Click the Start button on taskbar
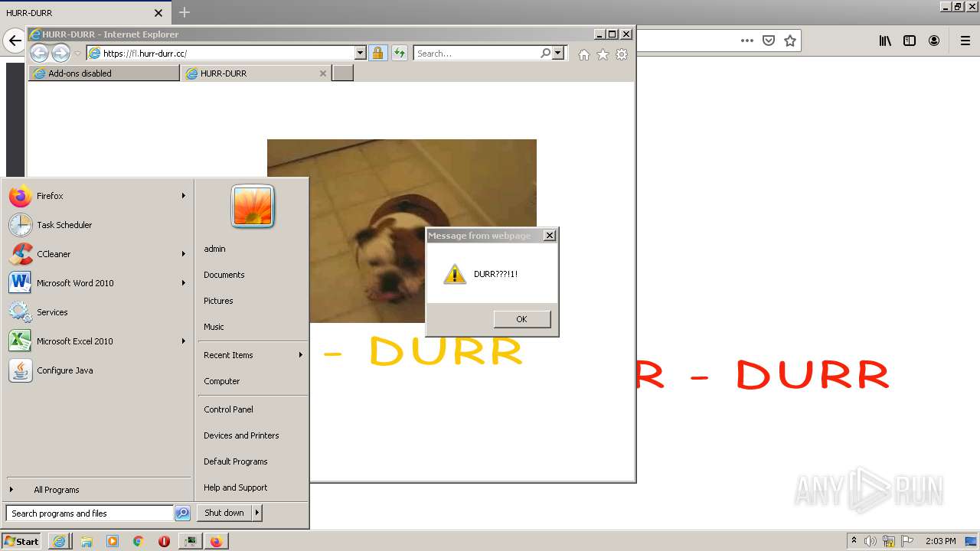The height and width of the screenshot is (551, 980). point(21,541)
